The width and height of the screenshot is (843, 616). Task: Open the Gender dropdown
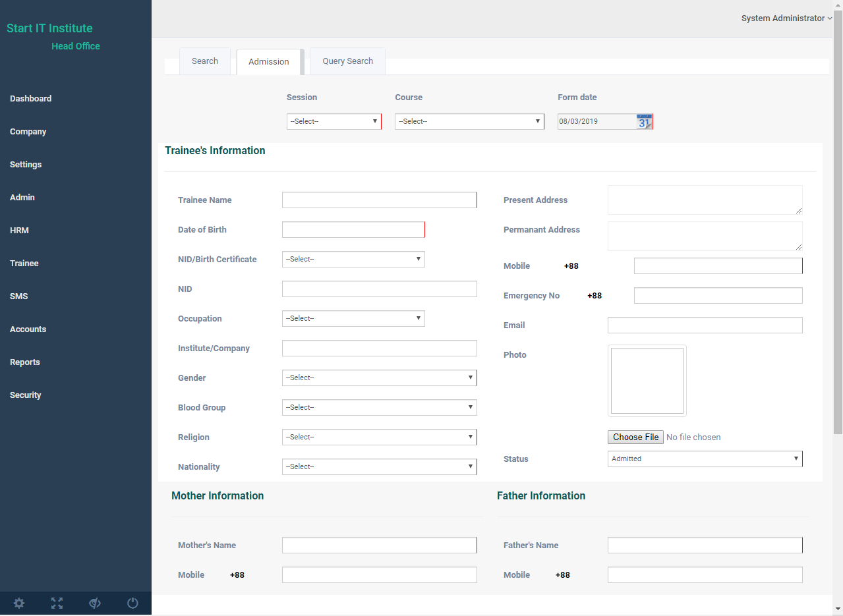379,378
